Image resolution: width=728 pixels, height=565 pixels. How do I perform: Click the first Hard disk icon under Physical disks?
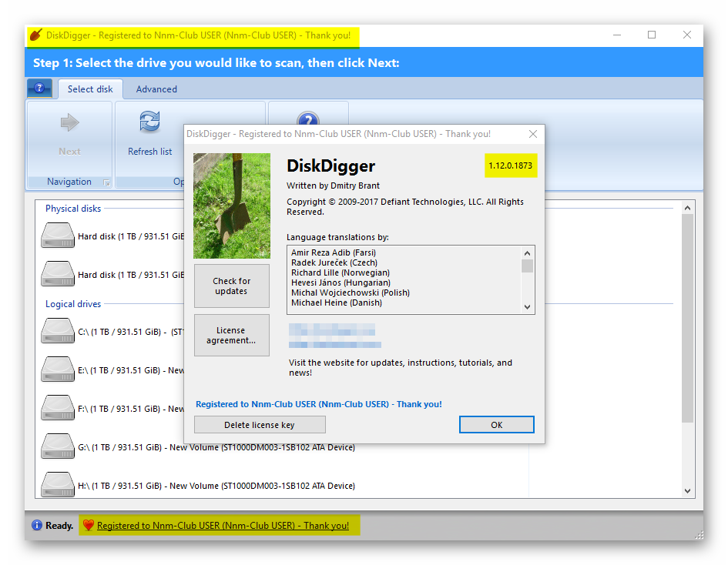(58, 236)
